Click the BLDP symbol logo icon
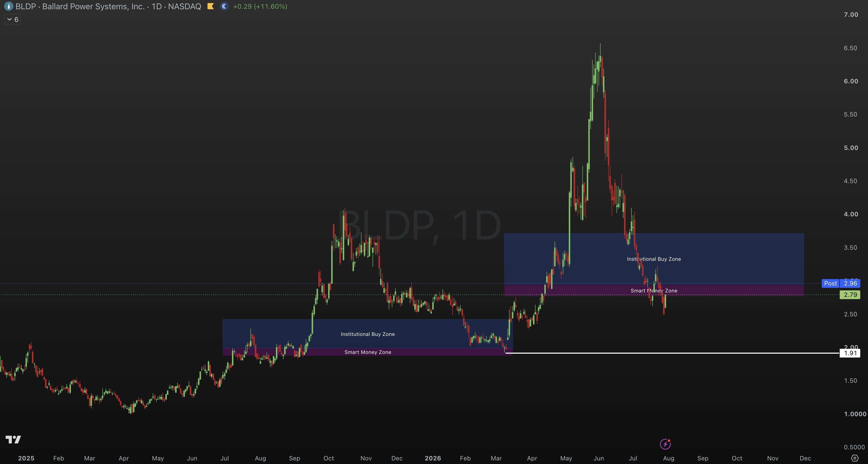This screenshot has height=464, width=868. [8, 6]
